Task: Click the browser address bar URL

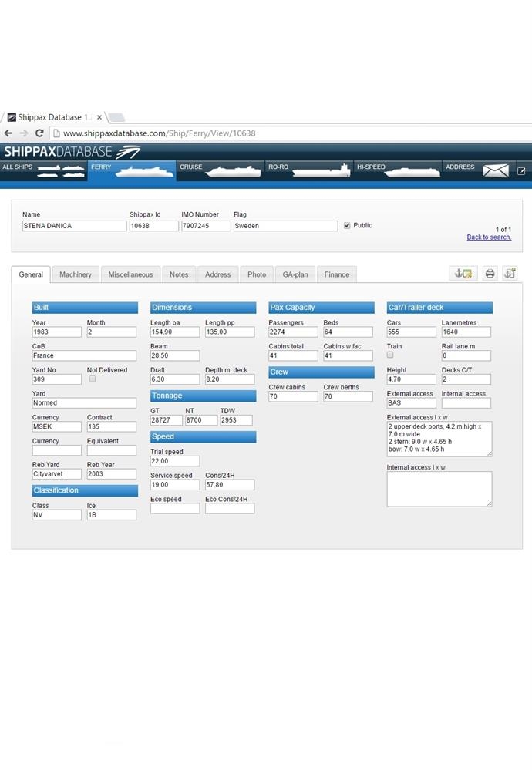Action: click(160, 133)
